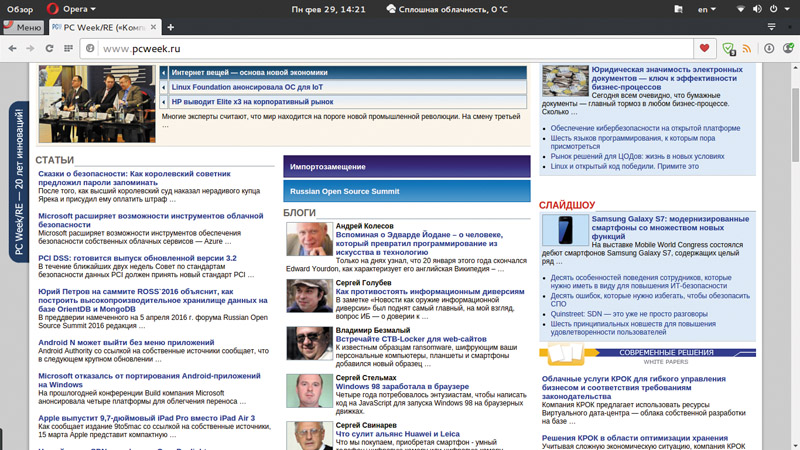
Task: Open Современные решения white papers banner
Action: (647, 355)
